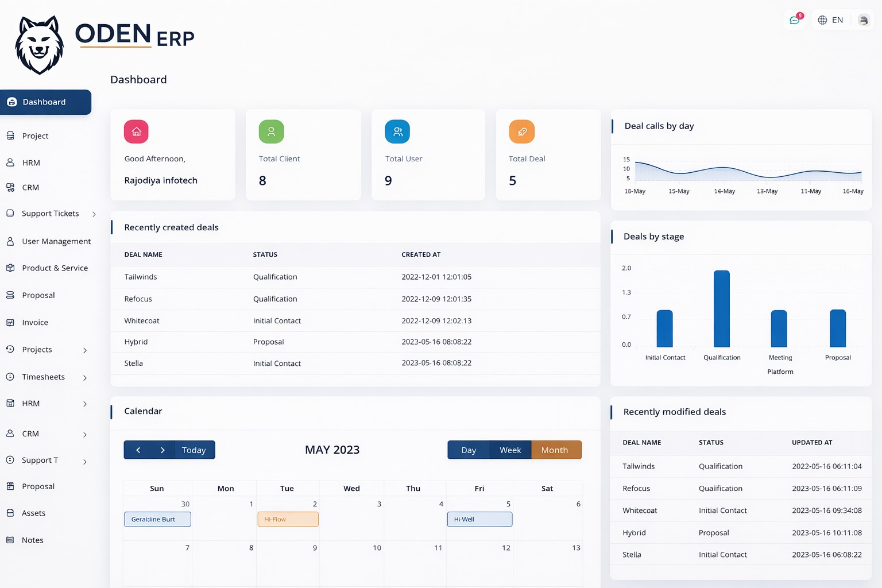Click the Today calendar button
882x588 pixels.
194,450
